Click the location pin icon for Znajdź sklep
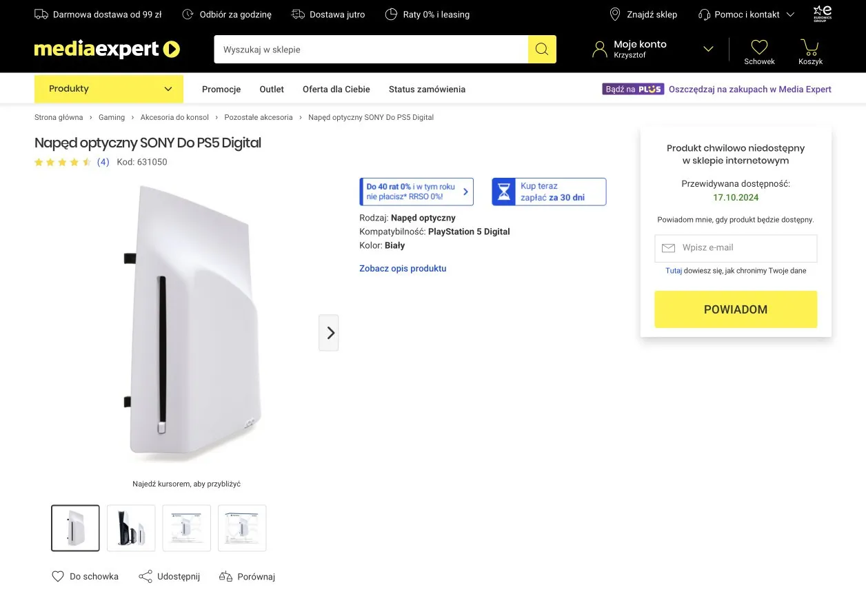This screenshot has height=616, width=866. click(614, 14)
